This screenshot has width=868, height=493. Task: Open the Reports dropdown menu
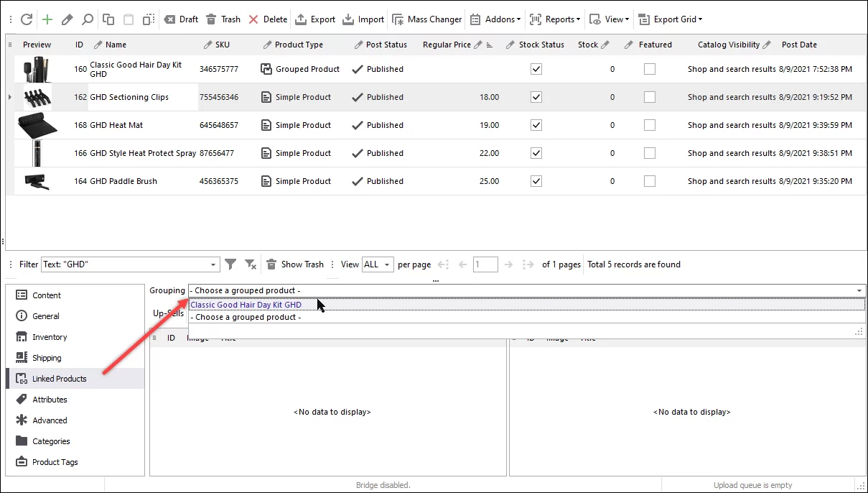pyautogui.click(x=554, y=19)
